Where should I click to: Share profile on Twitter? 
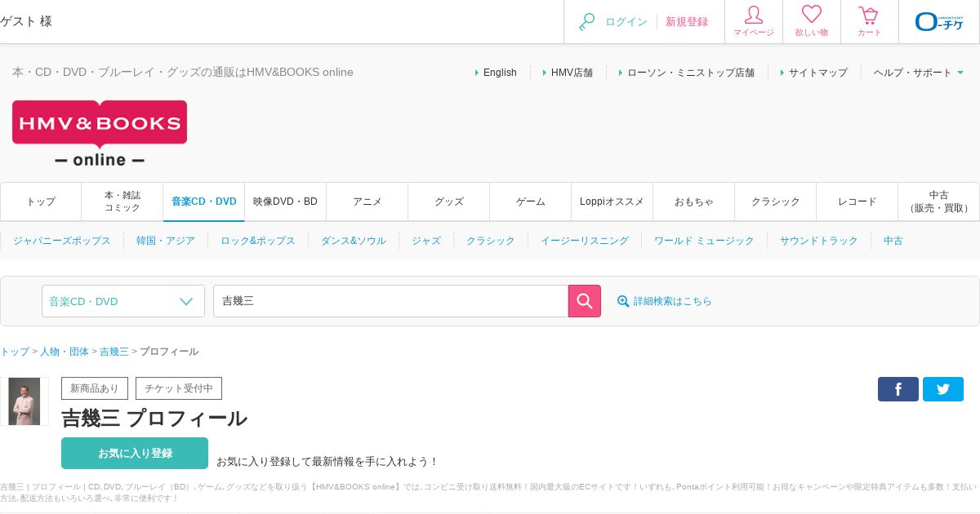point(943,389)
